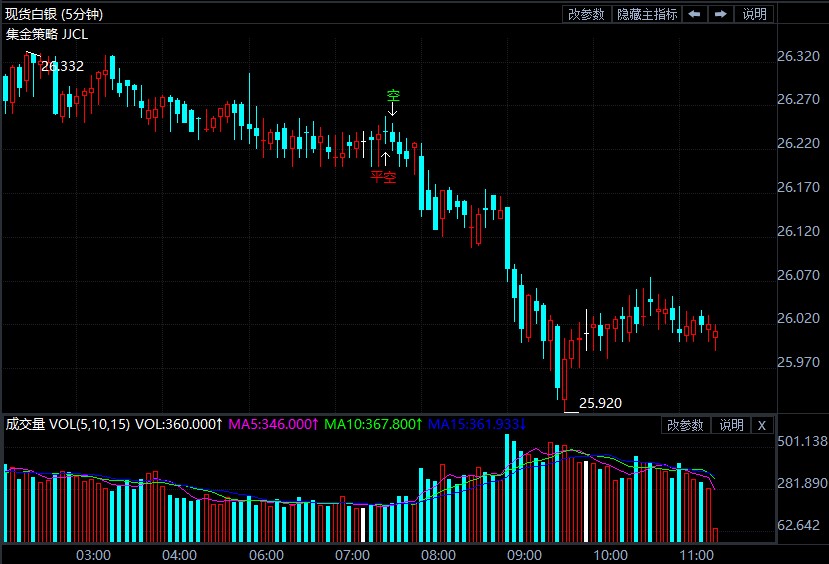
Task: Open 改参数 in the volume panel
Action: pos(685,425)
